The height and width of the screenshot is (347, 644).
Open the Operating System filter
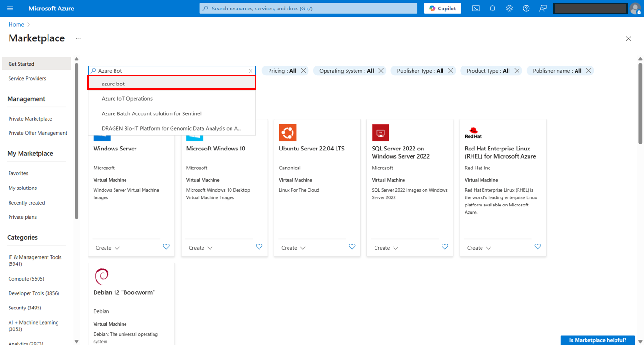click(346, 71)
